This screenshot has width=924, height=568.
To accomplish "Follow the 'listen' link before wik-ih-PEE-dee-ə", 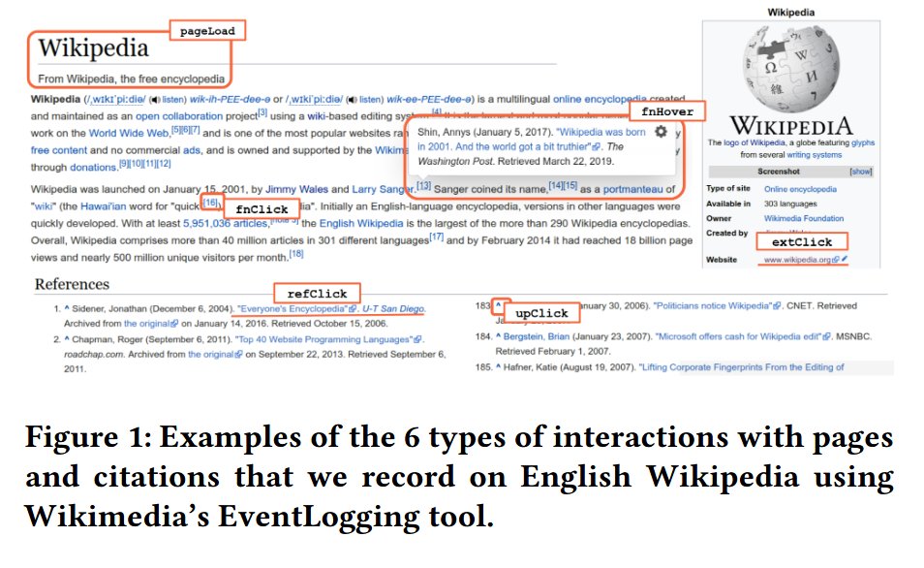I will 173,100.
